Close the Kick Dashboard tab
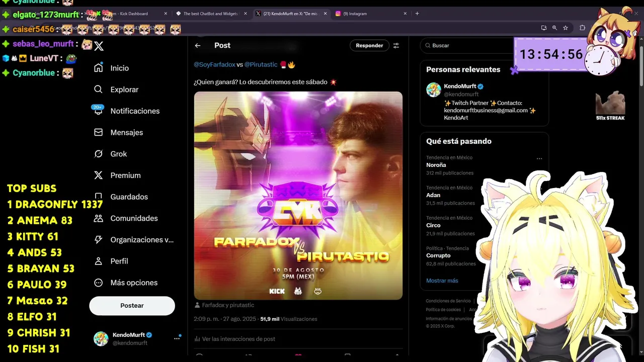644x362 pixels. click(166, 14)
